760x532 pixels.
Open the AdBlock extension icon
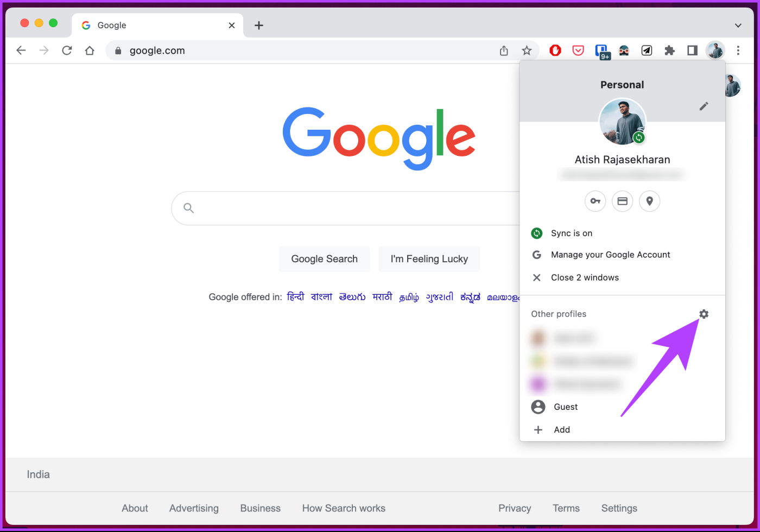555,50
